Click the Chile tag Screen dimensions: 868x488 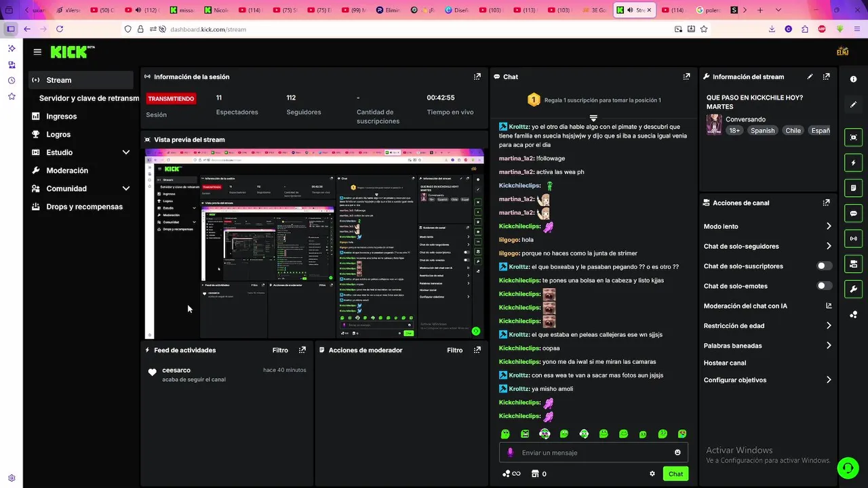pyautogui.click(x=793, y=131)
